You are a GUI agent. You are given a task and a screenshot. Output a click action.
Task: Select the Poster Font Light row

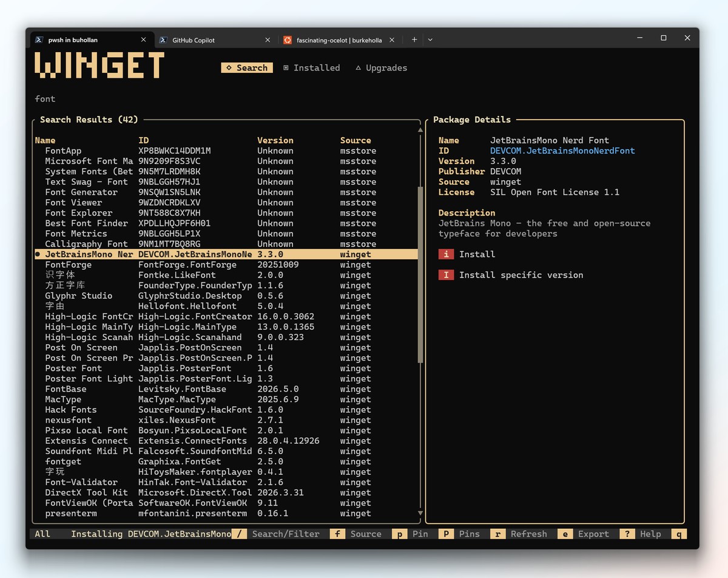226,378
